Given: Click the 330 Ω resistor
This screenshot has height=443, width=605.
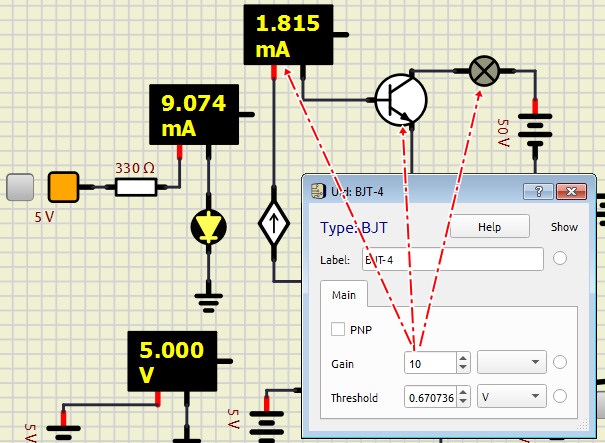Looking at the screenshot, I should point(136,187).
